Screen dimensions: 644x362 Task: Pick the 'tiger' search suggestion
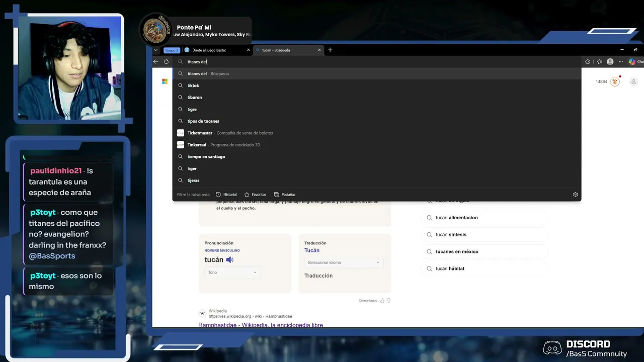point(377,168)
